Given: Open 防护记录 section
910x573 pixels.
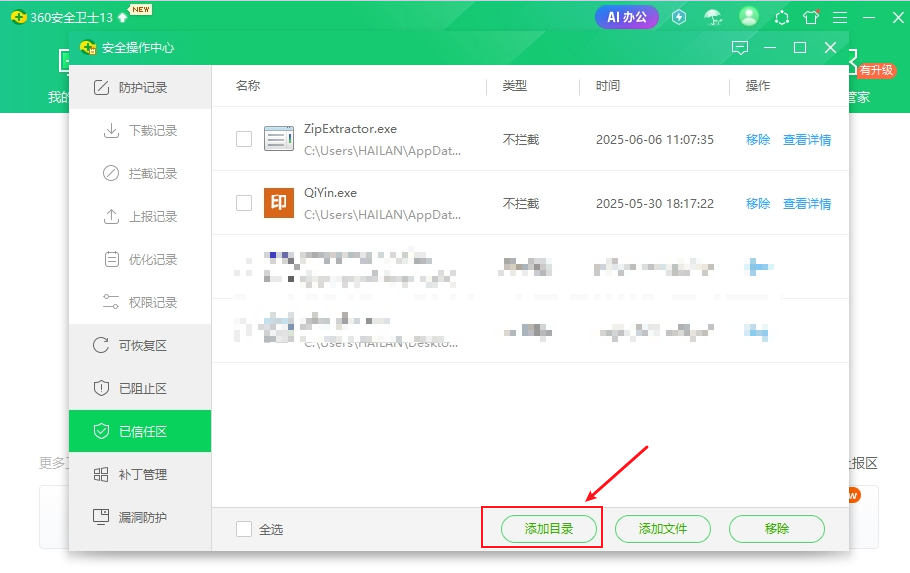Looking at the screenshot, I should (x=140, y=87).
